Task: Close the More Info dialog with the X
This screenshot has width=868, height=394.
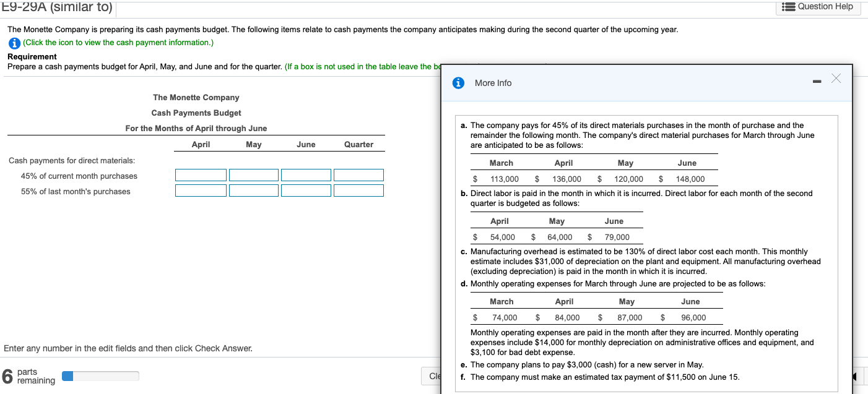Action: (x=836, y=79)
